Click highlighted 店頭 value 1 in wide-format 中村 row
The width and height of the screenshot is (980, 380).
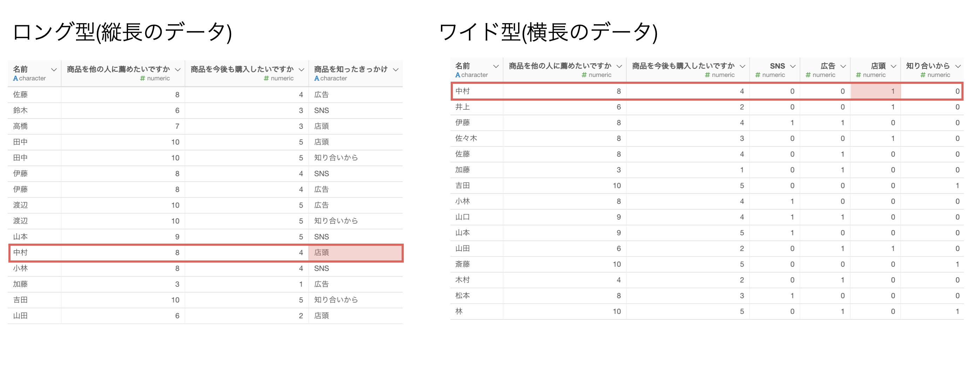point(875,91)
